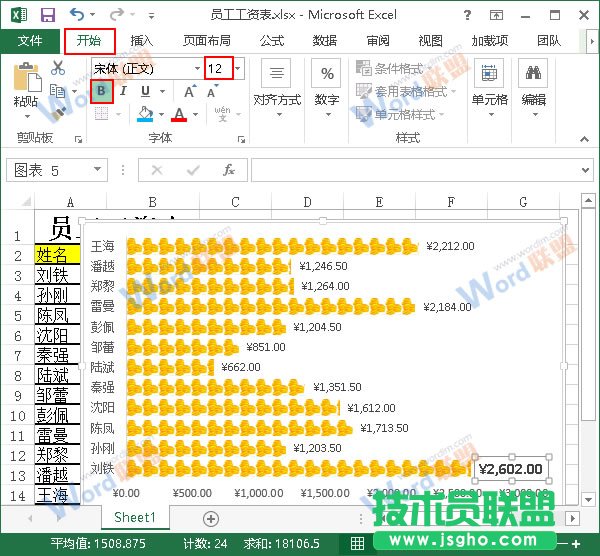This screenshot has width=600, height=556.
Task: Decrease font size with smaller A icon
Action: click(x=212, y=91)
